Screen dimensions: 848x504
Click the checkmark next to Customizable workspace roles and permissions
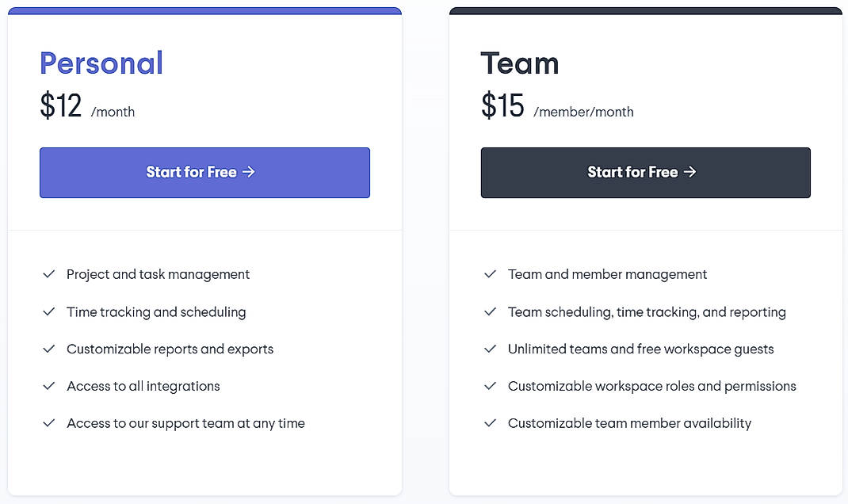(x=490, y=386)
